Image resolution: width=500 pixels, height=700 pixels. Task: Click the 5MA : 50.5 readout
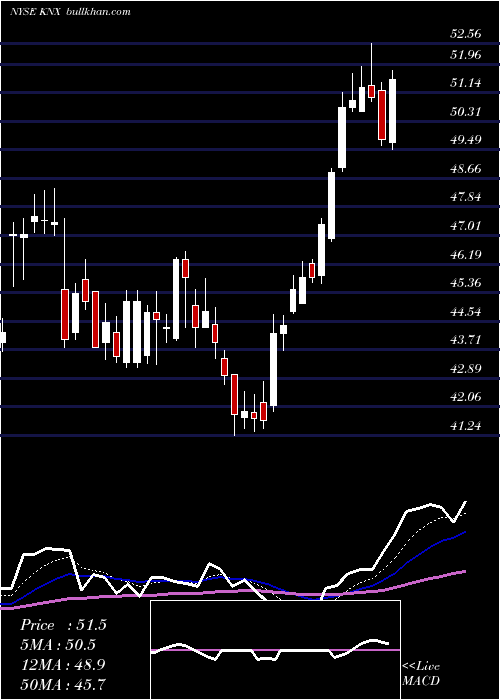[58, 645]
